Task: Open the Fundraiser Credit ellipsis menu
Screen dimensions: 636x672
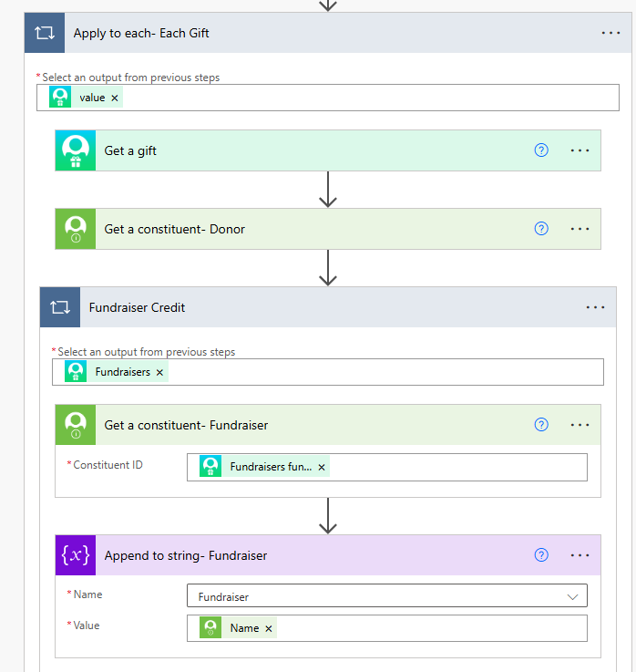Action: [595, 307]
